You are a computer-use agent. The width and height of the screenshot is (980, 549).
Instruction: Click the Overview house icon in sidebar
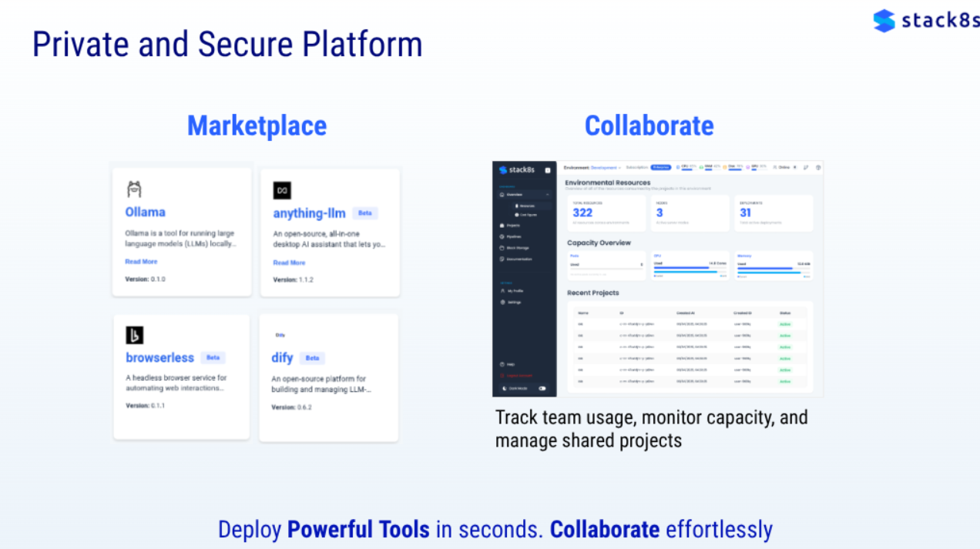point(502,195)
